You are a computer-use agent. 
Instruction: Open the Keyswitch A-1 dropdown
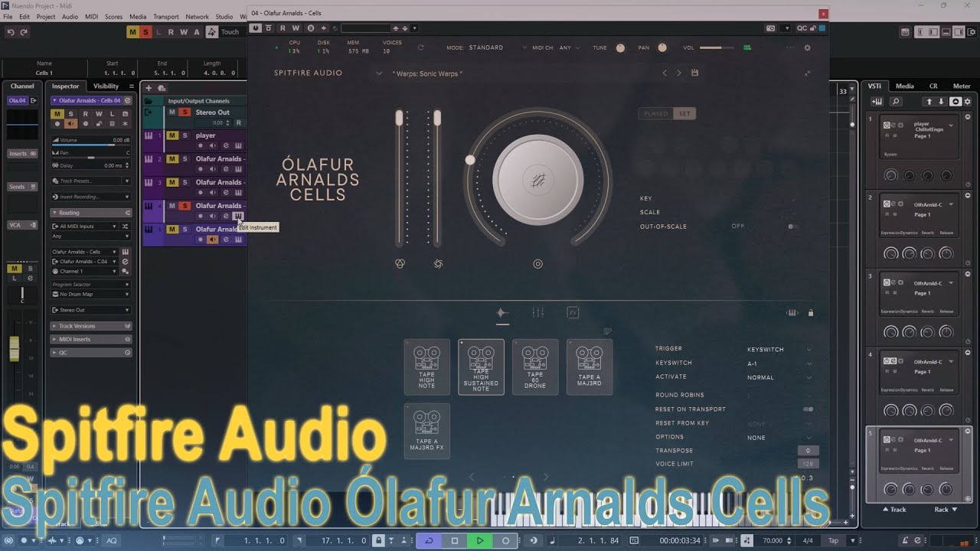pos(779,364)
